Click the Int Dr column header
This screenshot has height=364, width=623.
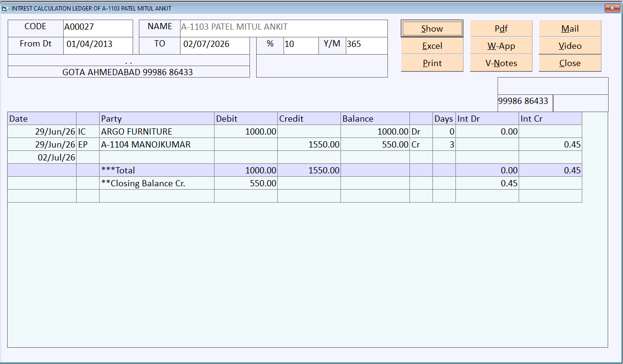[x=487, y=119]
